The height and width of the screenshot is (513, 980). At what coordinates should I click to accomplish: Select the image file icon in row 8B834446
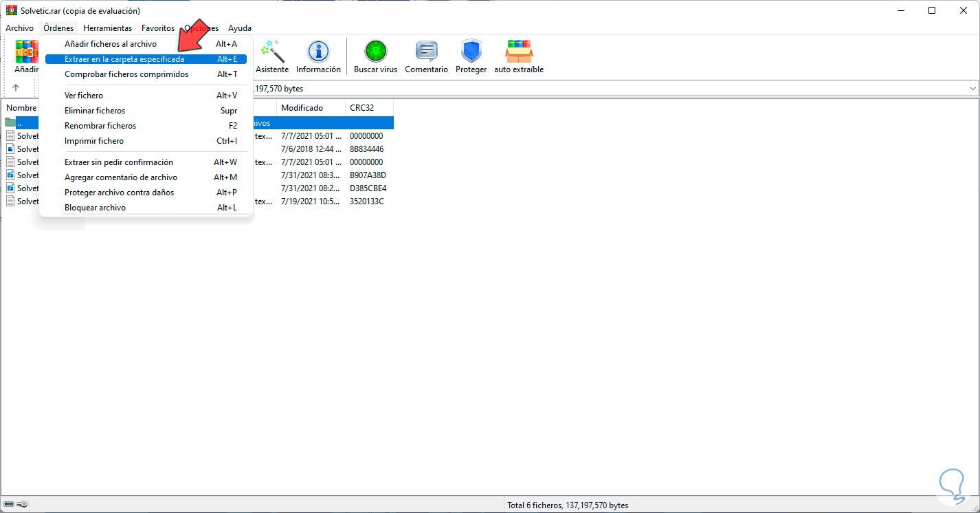coord(10,149)
